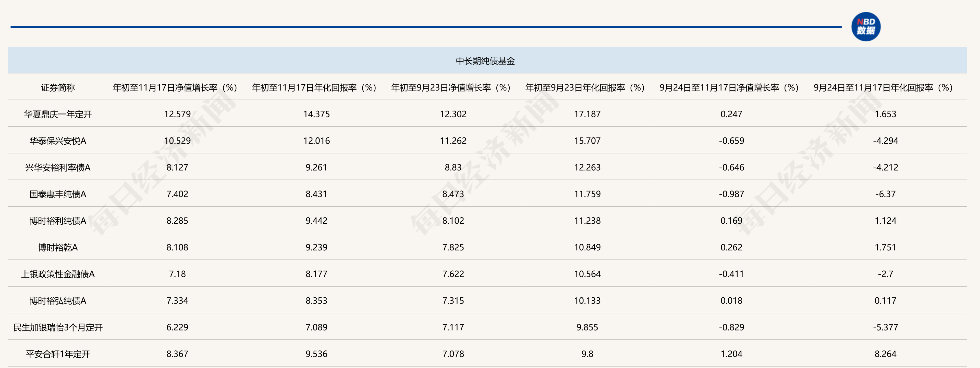Click the value 10.133 in 博时裕弘纯债A row
The width and height of the screenshot is (980, 368).
pyautogui.click(x=587, y=300)
